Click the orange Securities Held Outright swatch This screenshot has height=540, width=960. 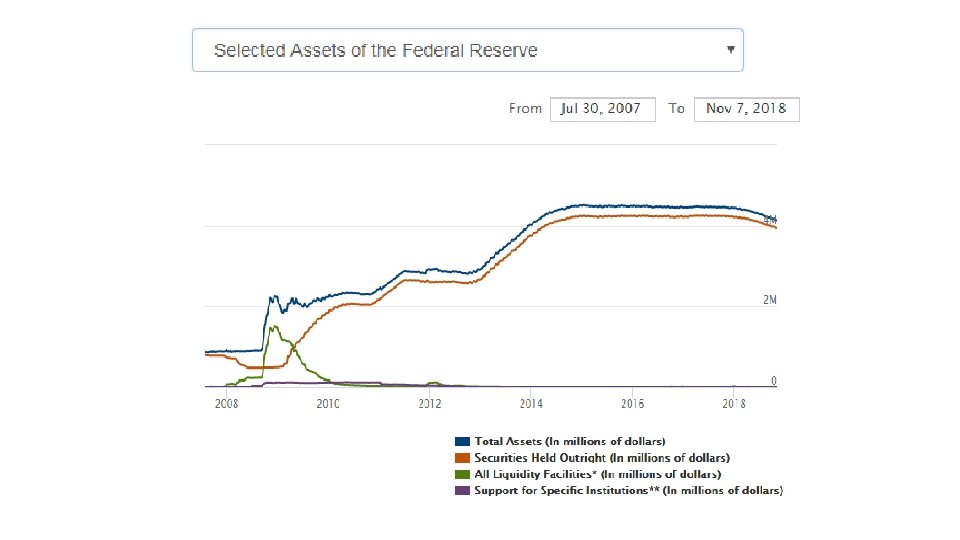pos(462,457)
